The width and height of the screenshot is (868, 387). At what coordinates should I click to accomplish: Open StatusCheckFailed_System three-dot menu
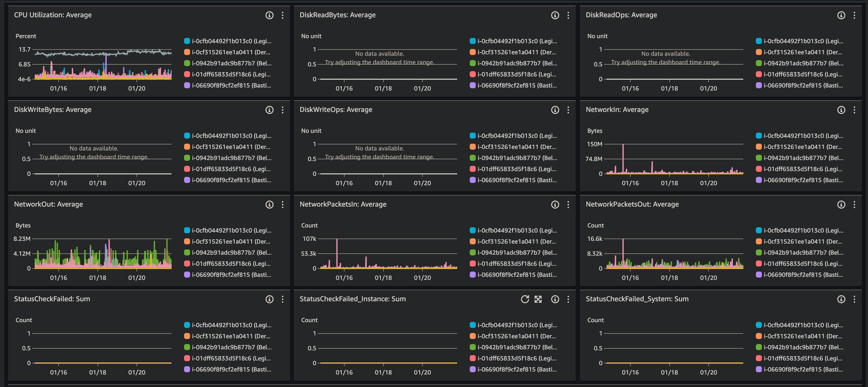(854, 299)
